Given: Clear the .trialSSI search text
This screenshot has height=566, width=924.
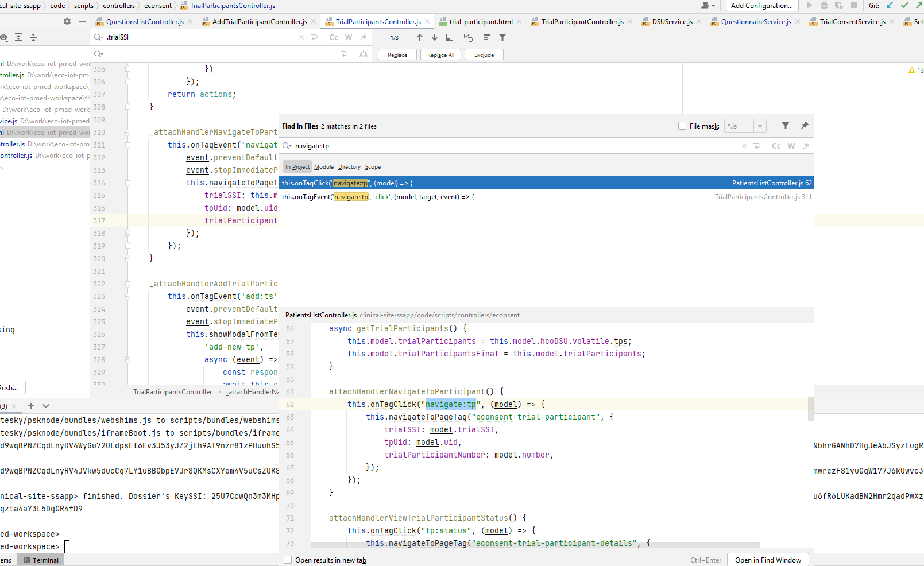Looking at the screenshot, I should (x=301, y=37).
